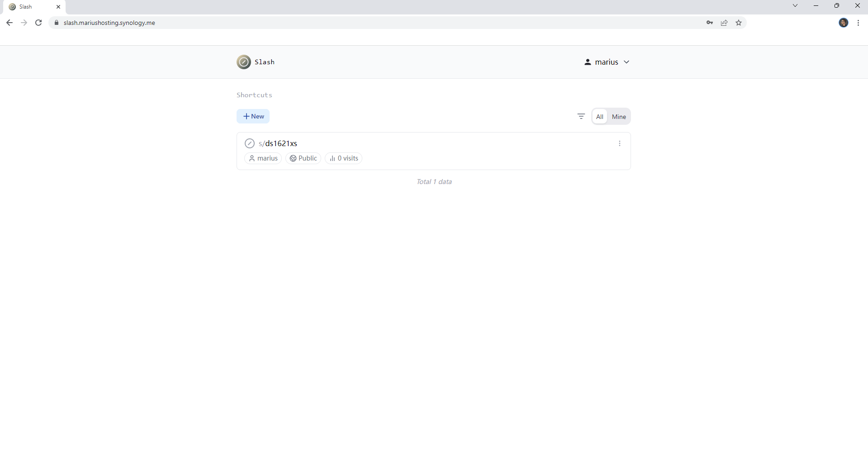Image resolution: width=868 pixels, height=464 pixels.
Task: Click the person icon in the marius badge
Action: 252,158
